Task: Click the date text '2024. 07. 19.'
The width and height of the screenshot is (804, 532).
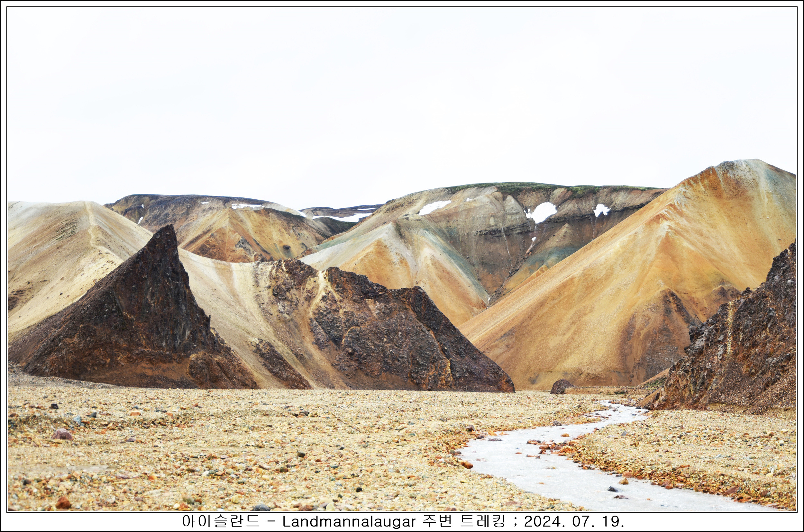Action: point(574,521)
